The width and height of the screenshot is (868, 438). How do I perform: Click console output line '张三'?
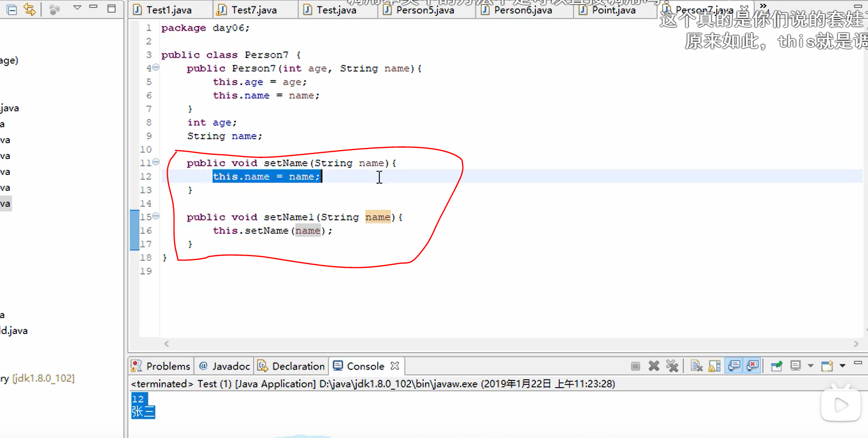point(143,411)
